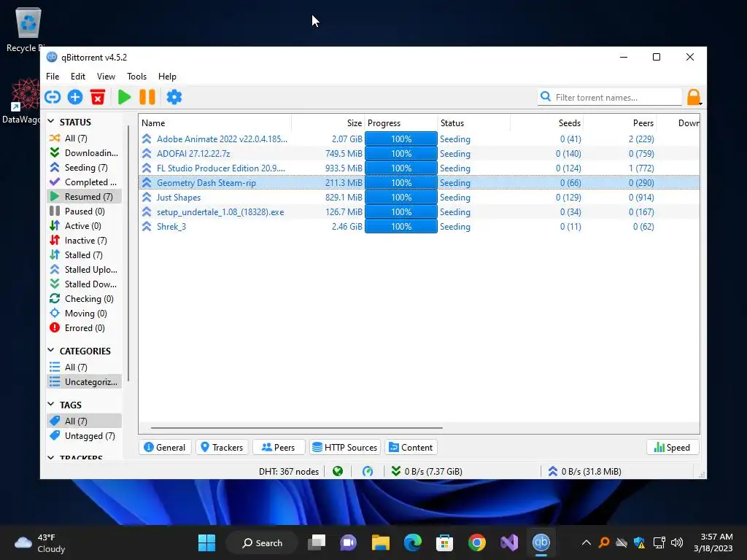The image size is (747, 560).
Task: Open the General tab
Action: [x=165, y=447]
